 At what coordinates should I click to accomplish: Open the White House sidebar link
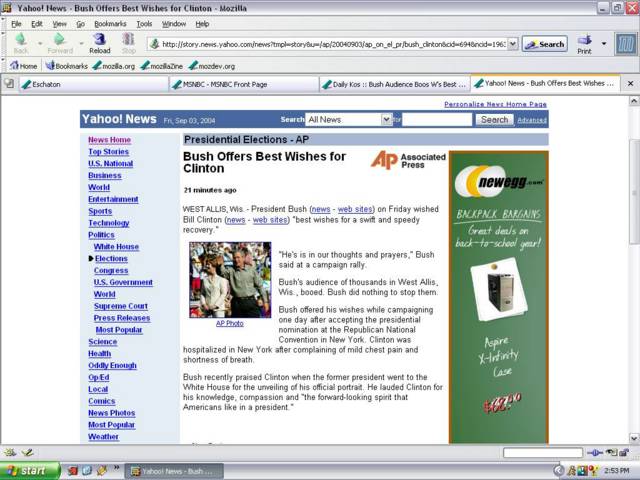tap(116, 247)
